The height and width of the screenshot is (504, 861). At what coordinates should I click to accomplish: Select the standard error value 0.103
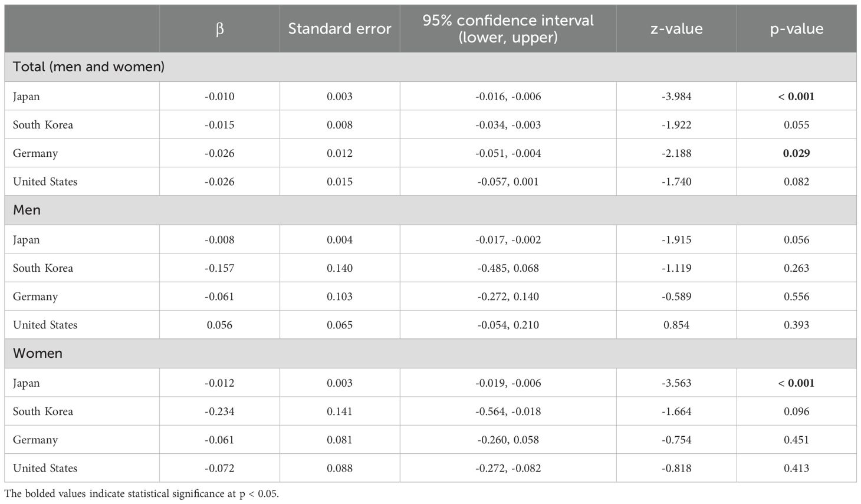coord(340,297)
